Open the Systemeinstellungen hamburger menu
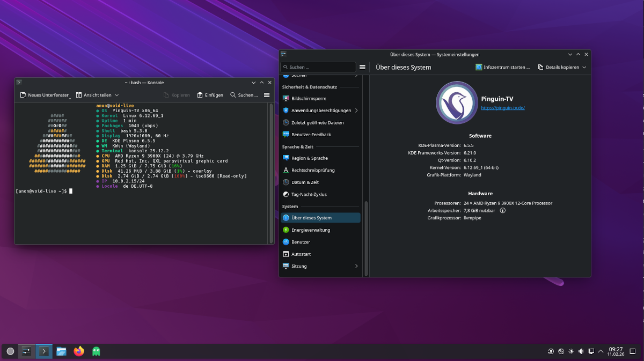The height and width of the screenshot is (361, 644). pyautogui.click(x=362, y=67)
